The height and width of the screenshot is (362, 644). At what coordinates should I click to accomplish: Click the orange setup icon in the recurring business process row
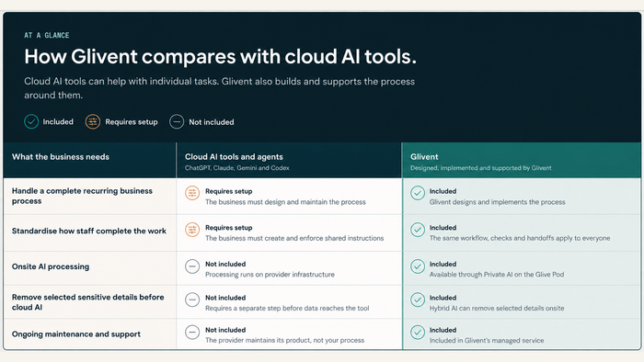[192, 193]
